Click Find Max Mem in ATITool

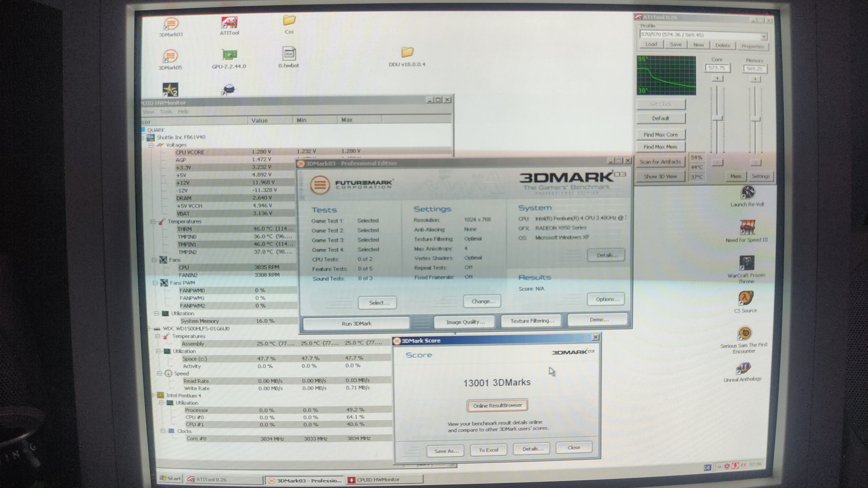click(x=660, y=147)
